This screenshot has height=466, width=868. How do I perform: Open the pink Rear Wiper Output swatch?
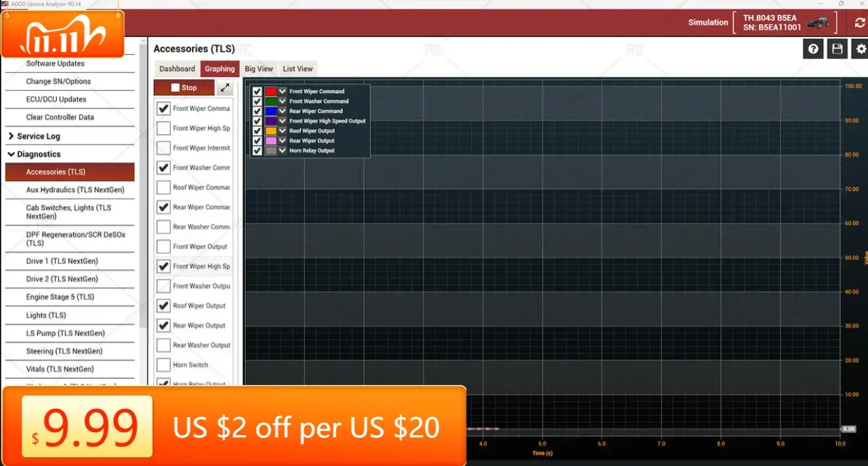271,141
